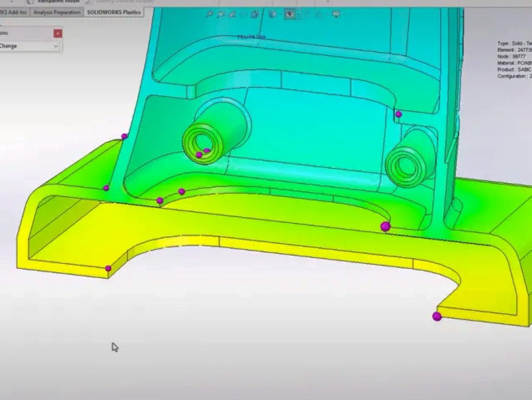The width and height of the screenshot is (532, 400).
Task: Switch to the SOLIDWORKS Plastics tab
Action: (x=113, y=12)
